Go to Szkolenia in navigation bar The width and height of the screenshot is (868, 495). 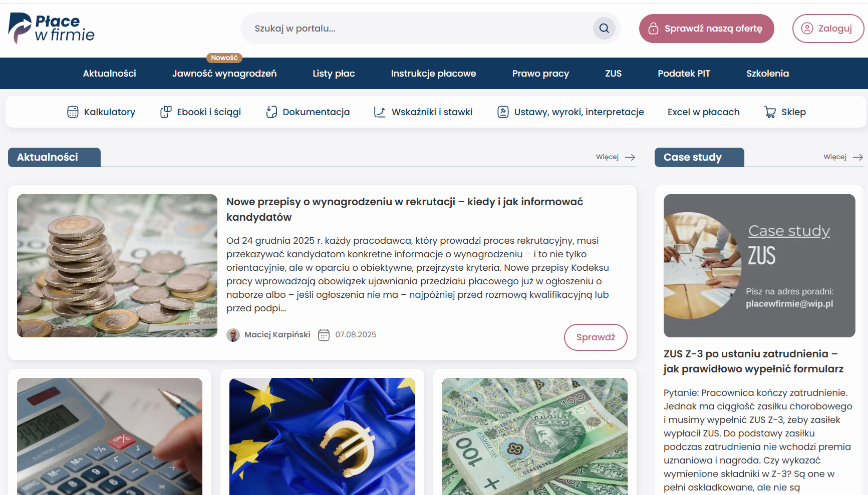pyautogui.click(x=767, y=74)
